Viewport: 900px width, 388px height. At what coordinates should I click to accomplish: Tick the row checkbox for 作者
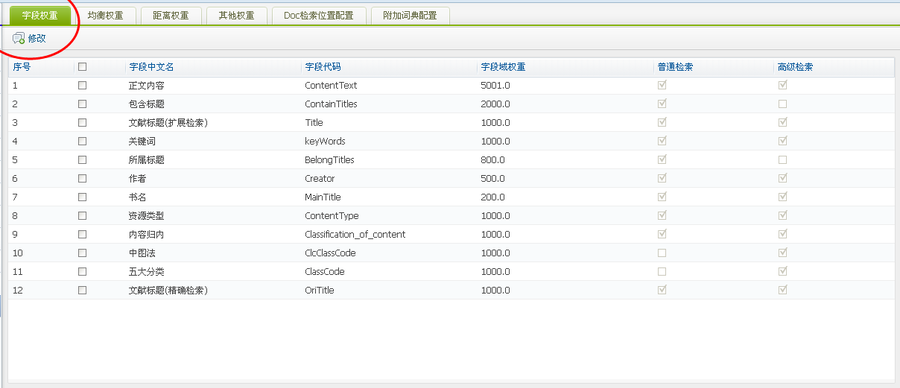pos(82,179)
